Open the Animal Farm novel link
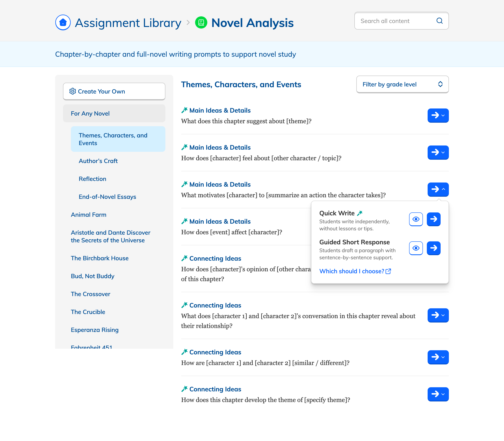The width and height of the screenshot is (504, 441). pyautogui.click(x=89, y=215)
